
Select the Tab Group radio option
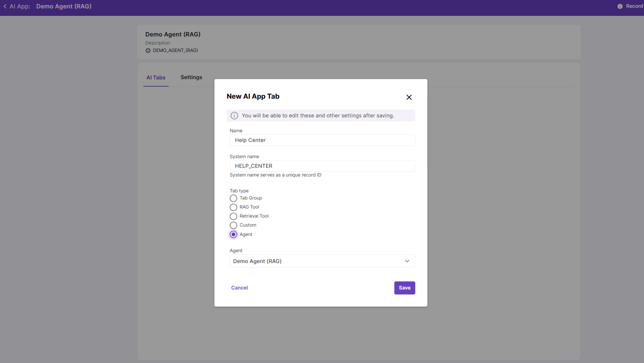[233, 198]
